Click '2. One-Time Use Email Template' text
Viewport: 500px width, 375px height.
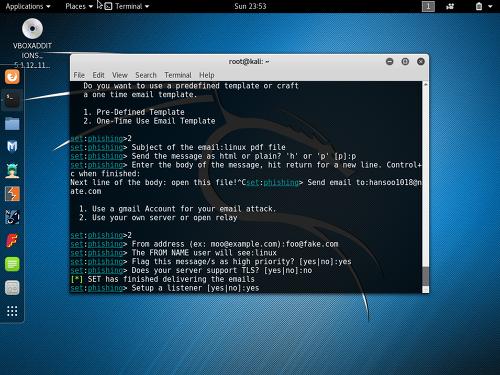coord(149,121)
